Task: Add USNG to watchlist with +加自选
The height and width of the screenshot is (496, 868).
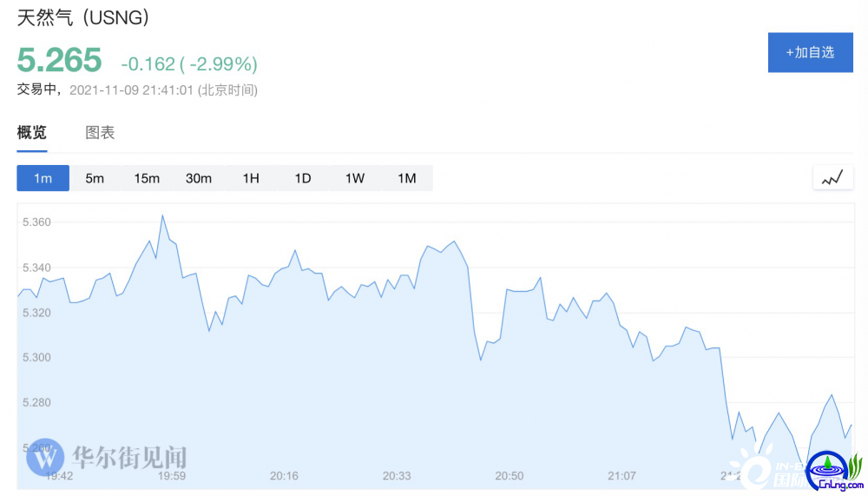Action: pos(811,53)
